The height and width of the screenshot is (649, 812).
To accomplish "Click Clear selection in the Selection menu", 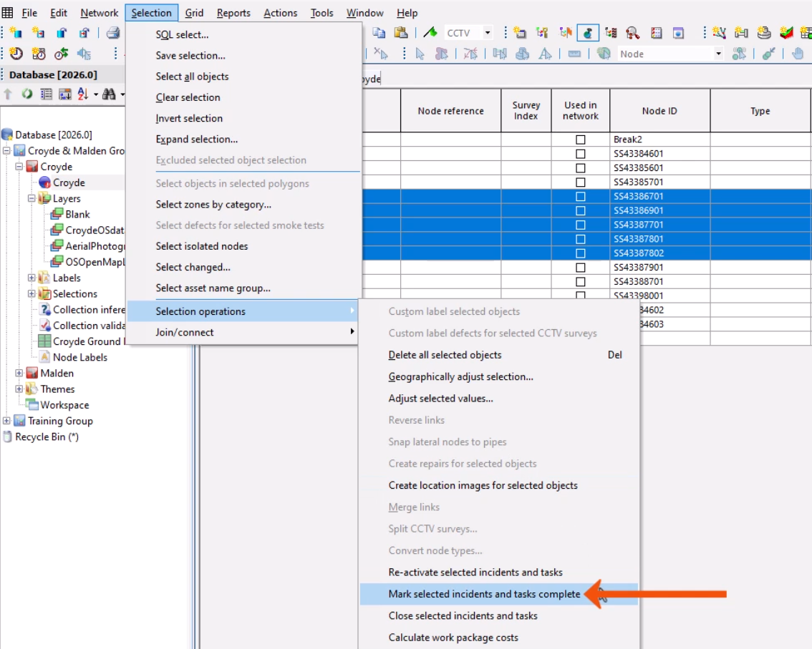I will 188,97.
